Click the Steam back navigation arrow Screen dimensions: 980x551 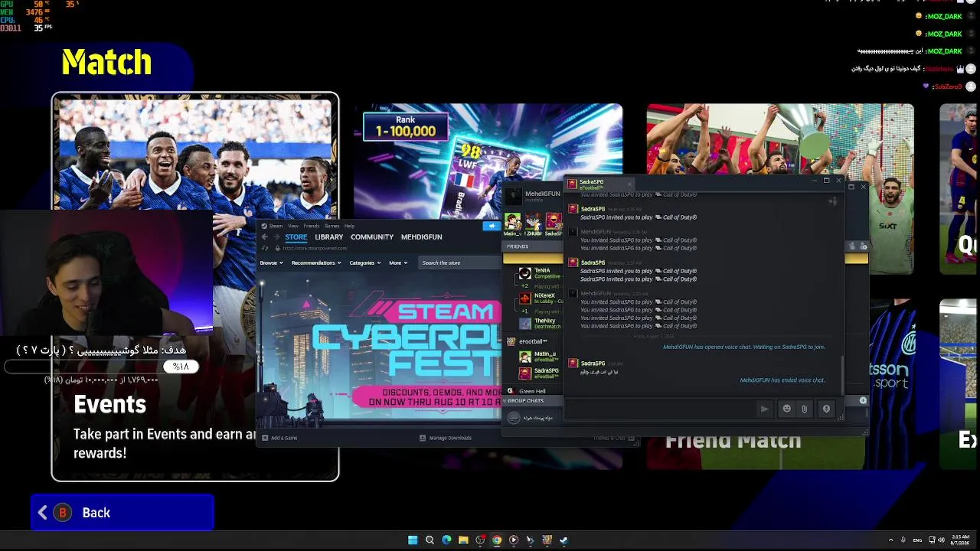click(265, 237)
